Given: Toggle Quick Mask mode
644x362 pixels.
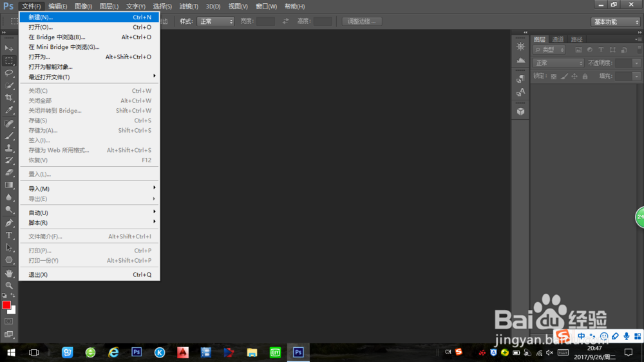Looking at the screenshot, I should [8, 321].
